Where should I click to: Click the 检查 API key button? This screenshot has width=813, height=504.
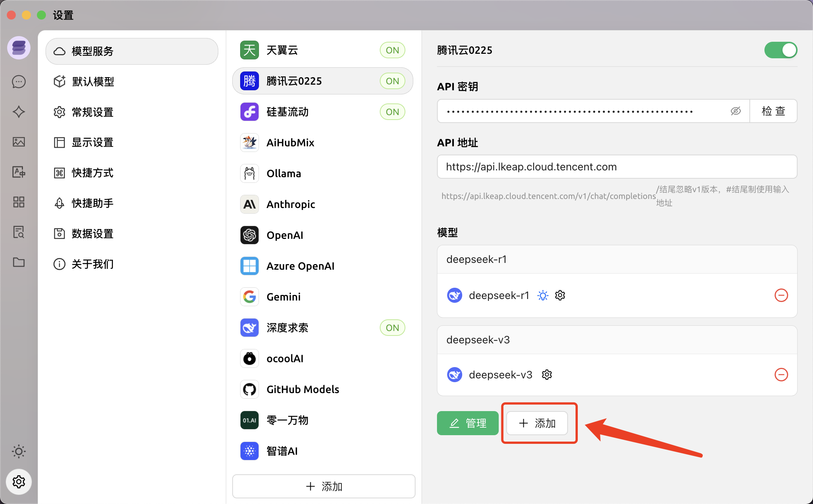(773, 111)
